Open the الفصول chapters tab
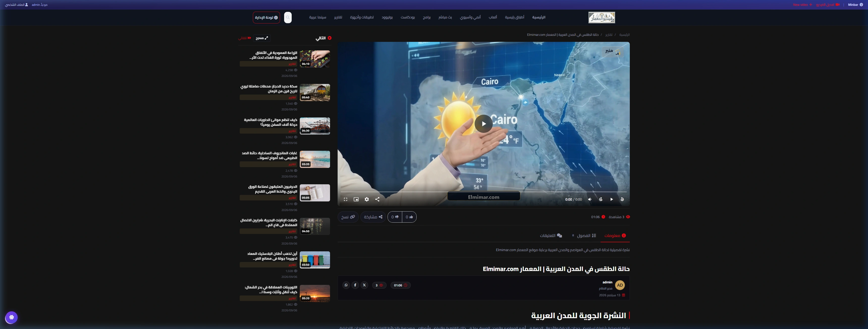Screen dimensions: 868x329 point(584,236)
